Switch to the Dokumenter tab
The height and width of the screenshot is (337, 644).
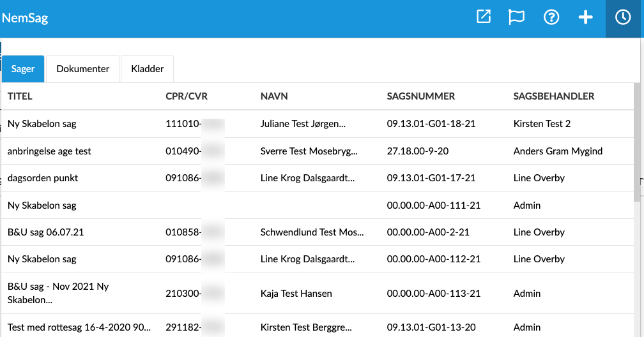coord(83,69)
